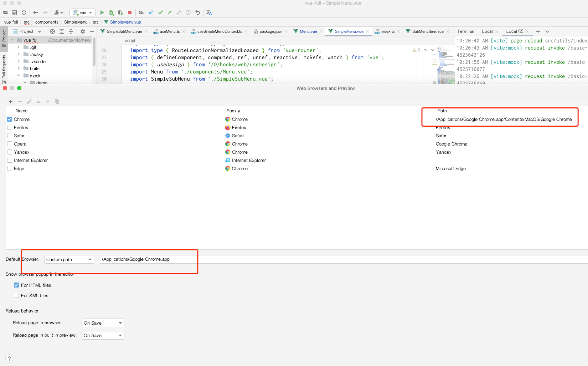Collapse the mock folder in tree

(19, 76)
